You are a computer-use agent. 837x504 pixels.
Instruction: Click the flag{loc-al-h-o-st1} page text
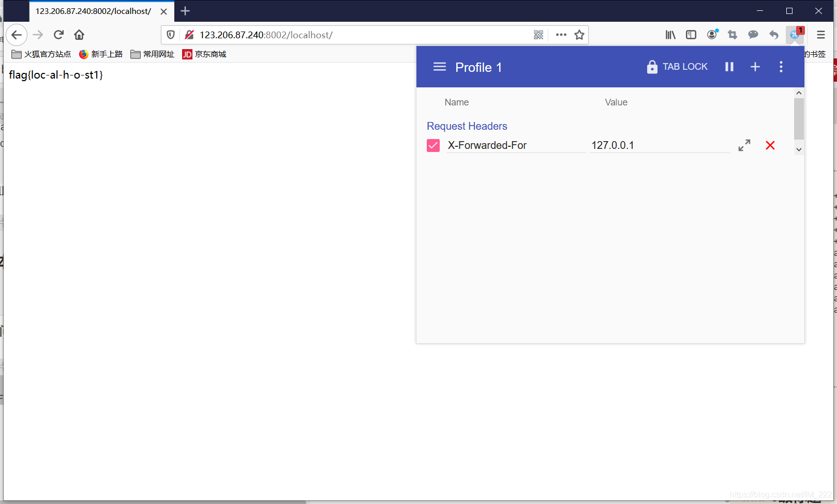(56, 75)
